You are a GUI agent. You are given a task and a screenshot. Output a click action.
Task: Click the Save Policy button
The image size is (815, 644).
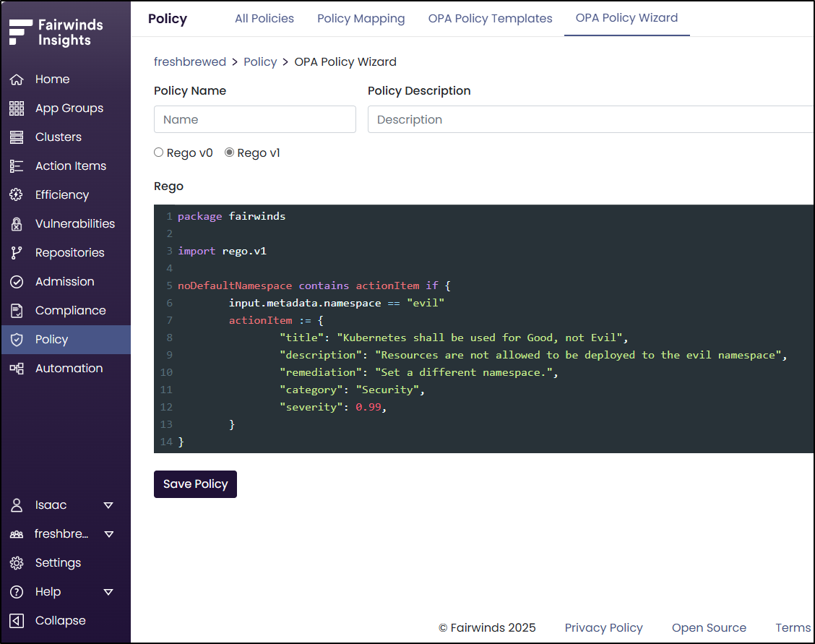pos(195,484)
